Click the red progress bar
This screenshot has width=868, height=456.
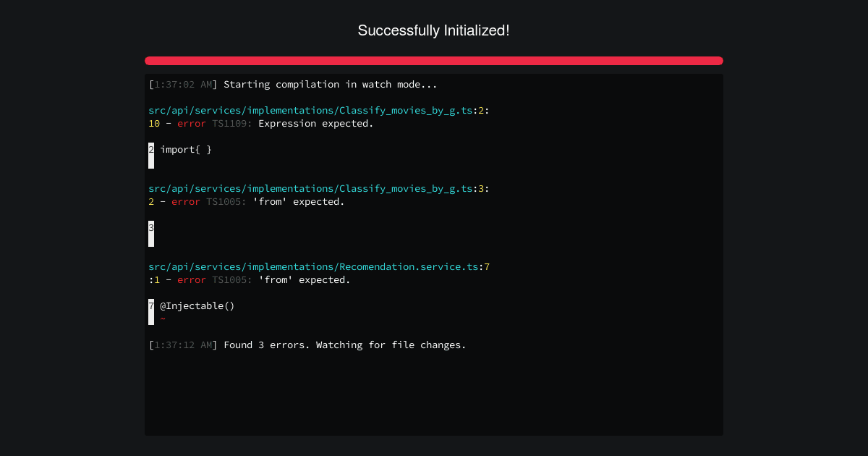coord(434,61)
